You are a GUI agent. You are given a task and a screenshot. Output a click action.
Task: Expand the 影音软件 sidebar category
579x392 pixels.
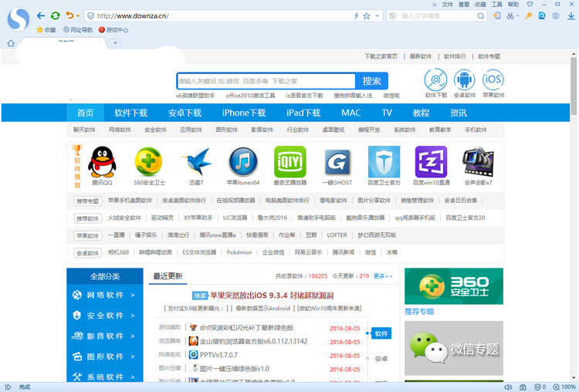click(105, 336)
